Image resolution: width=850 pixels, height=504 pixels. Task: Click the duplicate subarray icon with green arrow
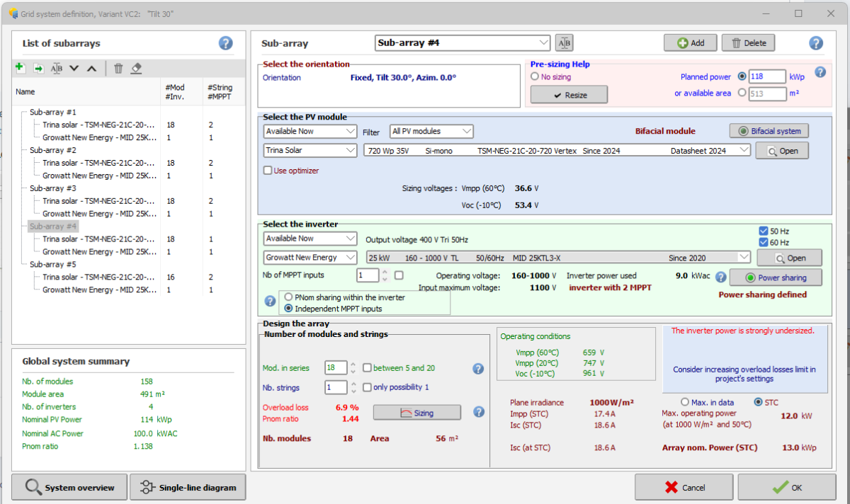(38, 68)
